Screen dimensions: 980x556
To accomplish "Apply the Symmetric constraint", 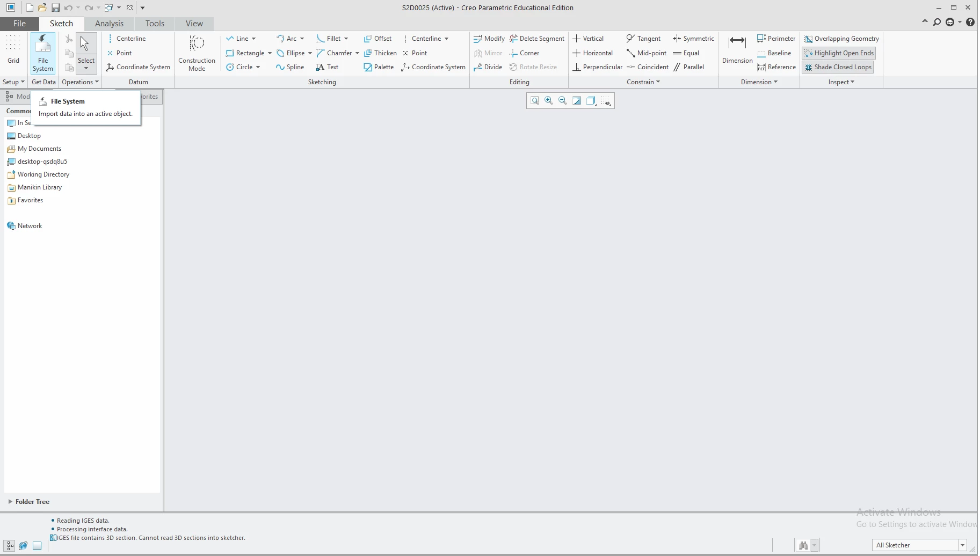I will click(693, 39).
